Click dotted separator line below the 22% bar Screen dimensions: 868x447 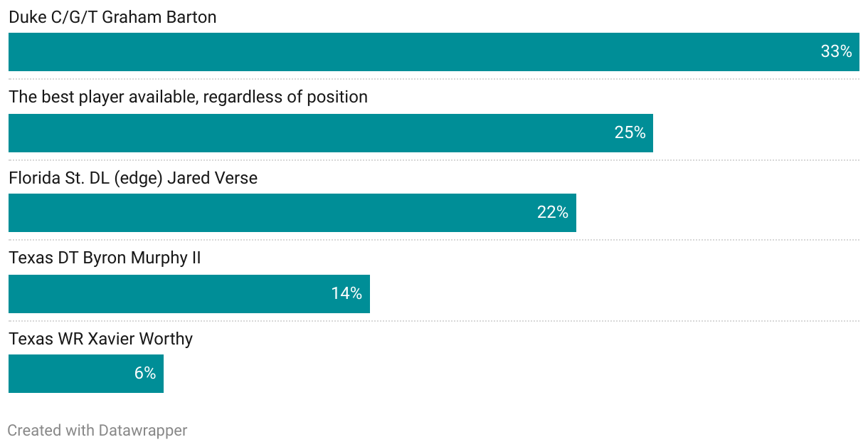(x=434, y=240)
